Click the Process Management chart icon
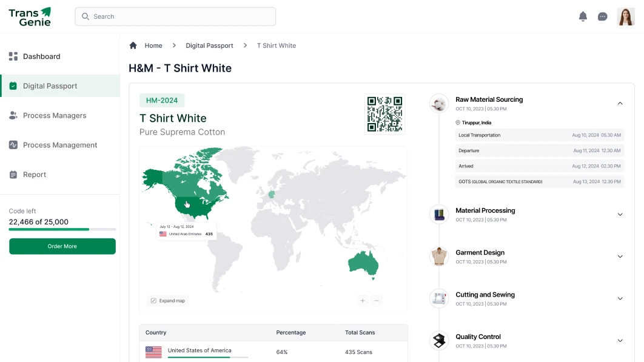Viewport: 644px width, 362px height. 13,145
